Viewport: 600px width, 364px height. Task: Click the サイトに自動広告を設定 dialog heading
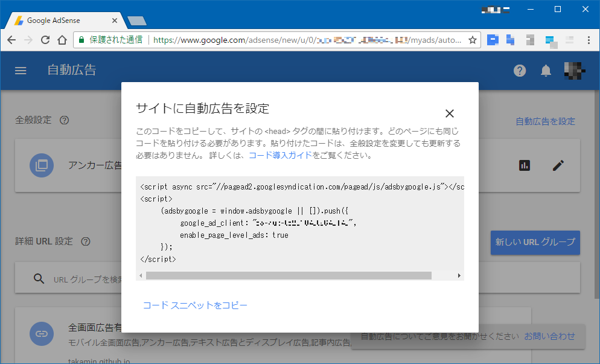tap(202, 108)
